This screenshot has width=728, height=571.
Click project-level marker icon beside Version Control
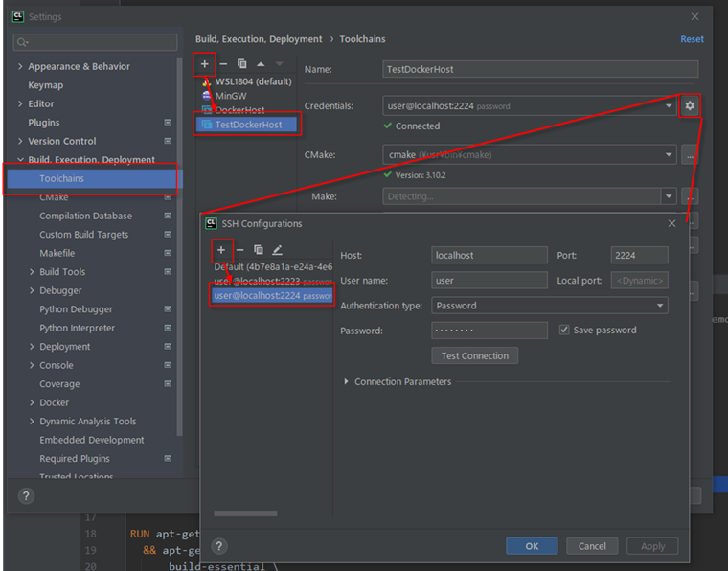pyautogui.click(x=168, y=141)
